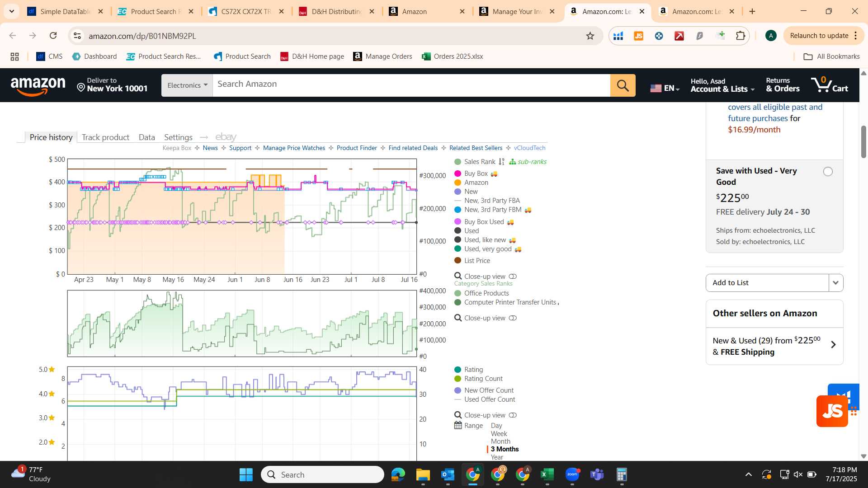Viewport: 868px width, 488px height.
Task: Open the Chrome profile avatar A
Action: (771, 36)
